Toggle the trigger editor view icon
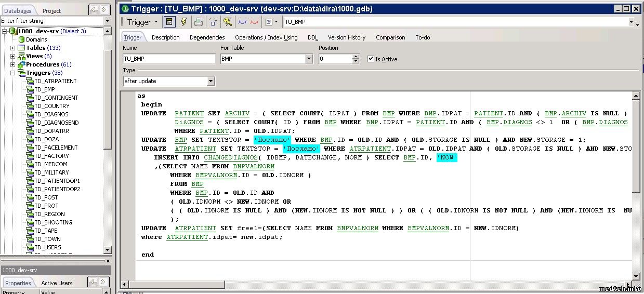This screenshot has height=294, width=644. pyautogui.click(x=169, y=22)
